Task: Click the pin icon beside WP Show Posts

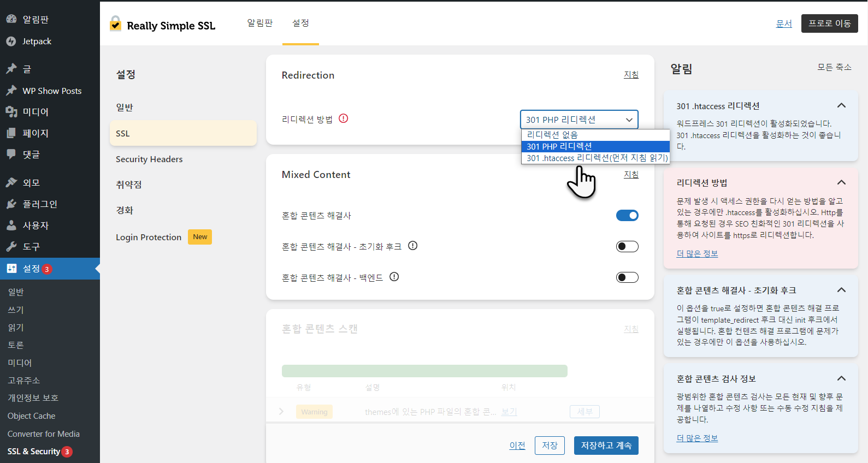Action: (11, 91)
